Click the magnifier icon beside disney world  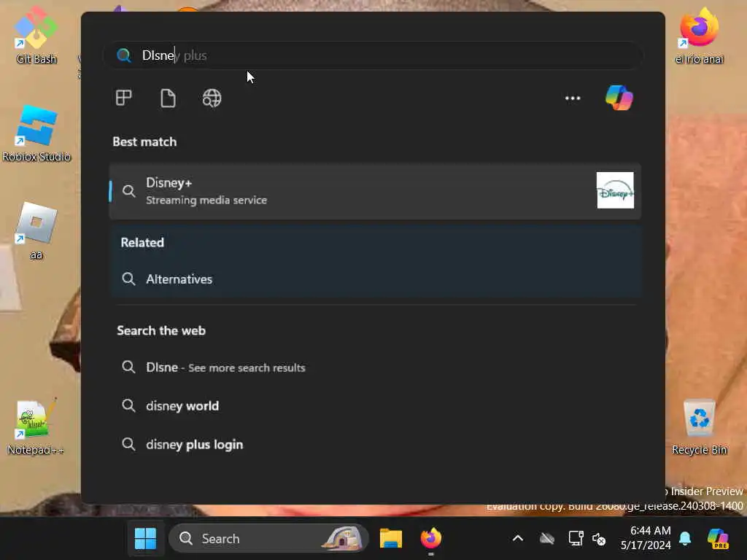tap(128, 405)
